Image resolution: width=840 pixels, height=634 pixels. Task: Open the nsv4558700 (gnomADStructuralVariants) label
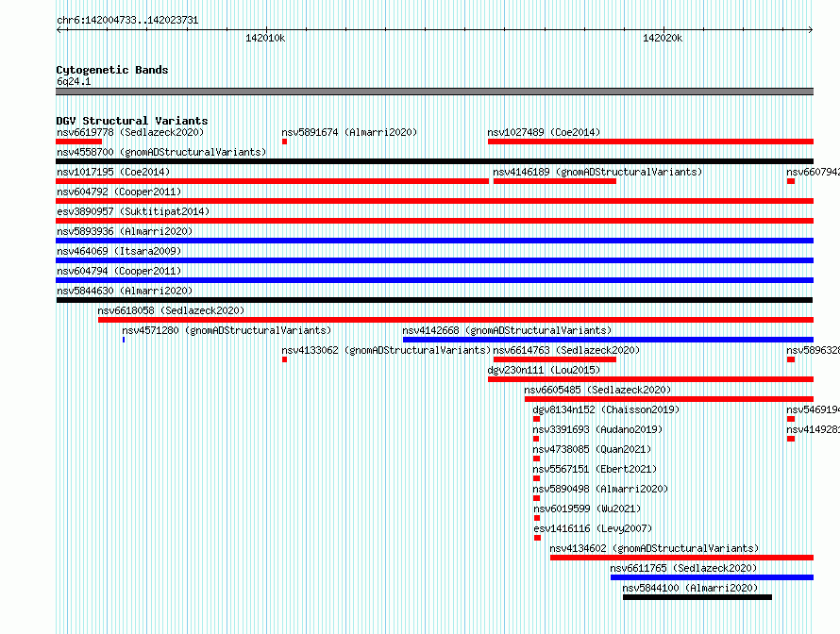[x=161, y=152]
